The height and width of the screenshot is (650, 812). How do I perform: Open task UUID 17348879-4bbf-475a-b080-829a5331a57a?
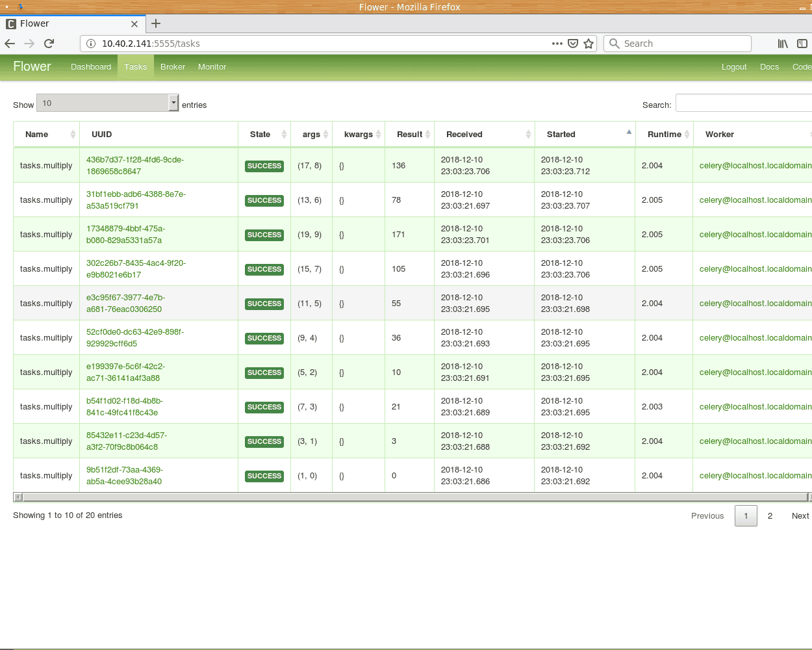[125, 235]
